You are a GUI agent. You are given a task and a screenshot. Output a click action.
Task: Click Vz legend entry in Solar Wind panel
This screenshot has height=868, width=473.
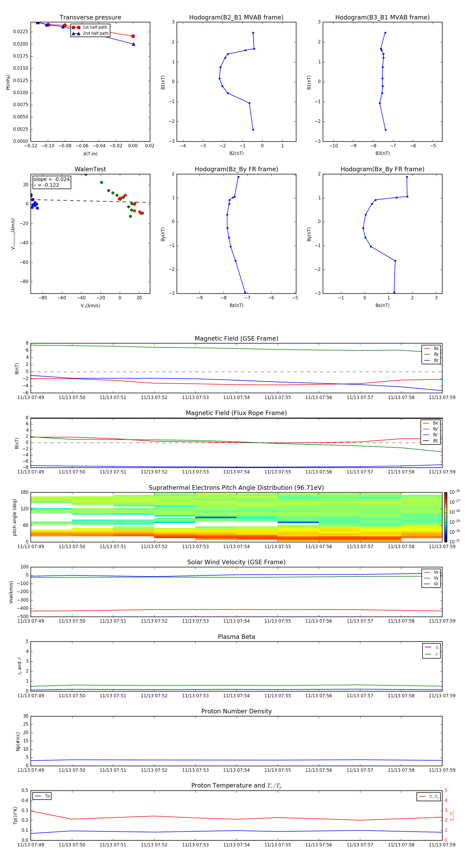coord(431,584)
